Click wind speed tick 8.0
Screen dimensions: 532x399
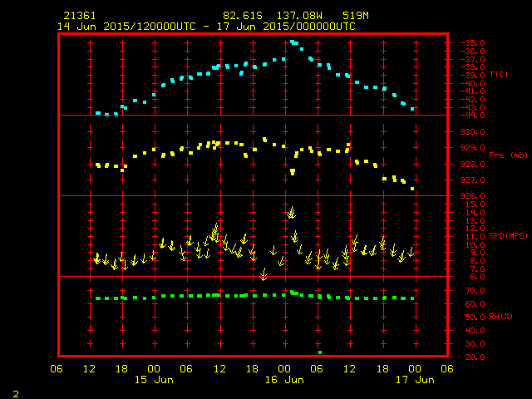point(477,260)
